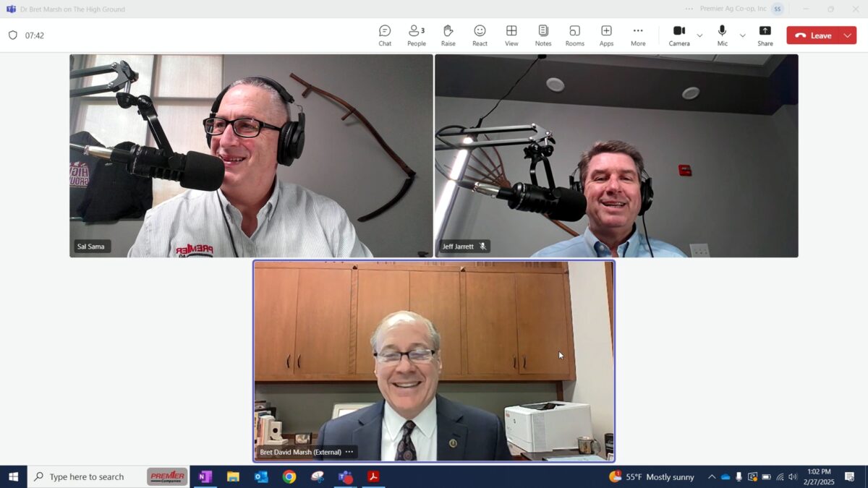Open breakout Rooms
Image resolution: width=868 pixels, height=488 pixels.
click(574, 35)
